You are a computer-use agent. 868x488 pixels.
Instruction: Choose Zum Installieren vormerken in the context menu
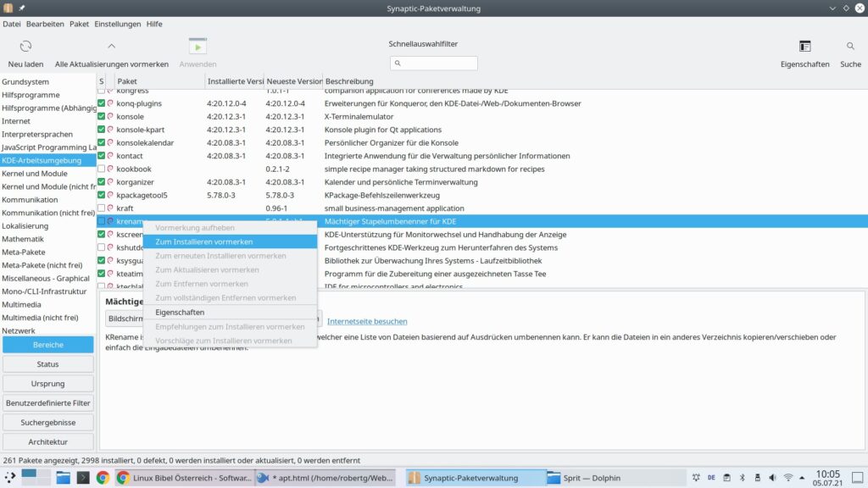231,241
